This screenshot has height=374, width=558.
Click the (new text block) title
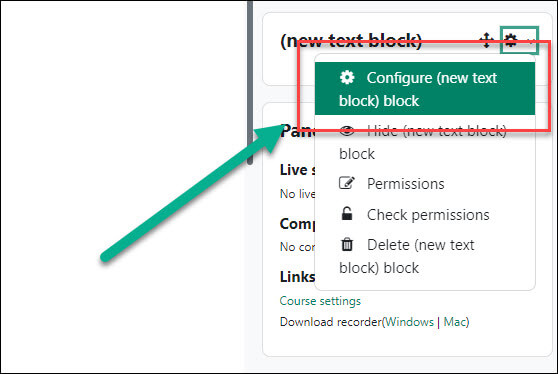(x=351, y=41)
